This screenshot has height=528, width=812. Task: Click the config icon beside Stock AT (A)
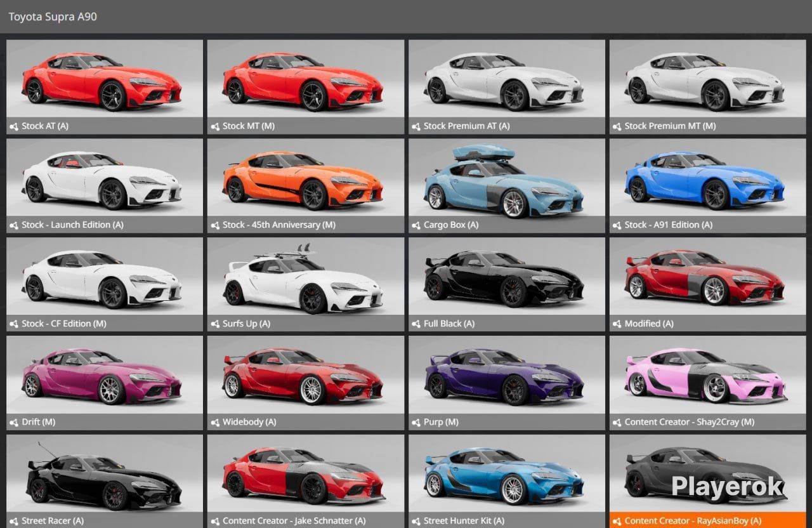pos(14,126)
